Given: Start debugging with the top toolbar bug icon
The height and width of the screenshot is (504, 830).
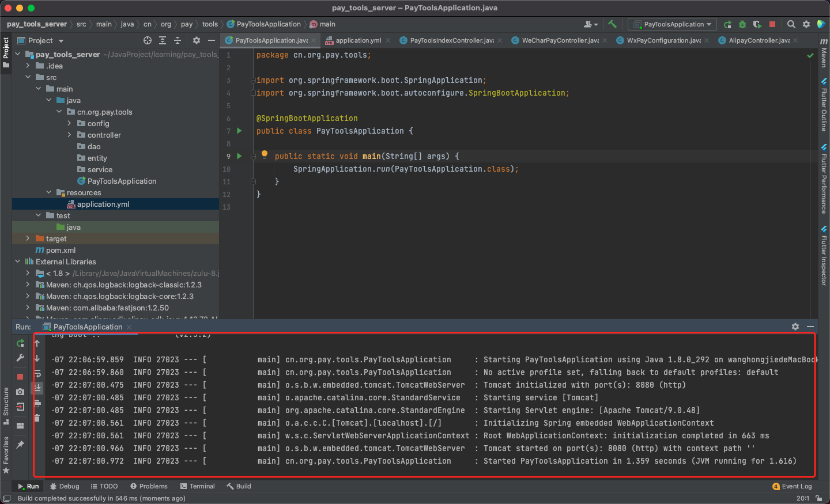Looking at the screenshot, I should [742, 24].
